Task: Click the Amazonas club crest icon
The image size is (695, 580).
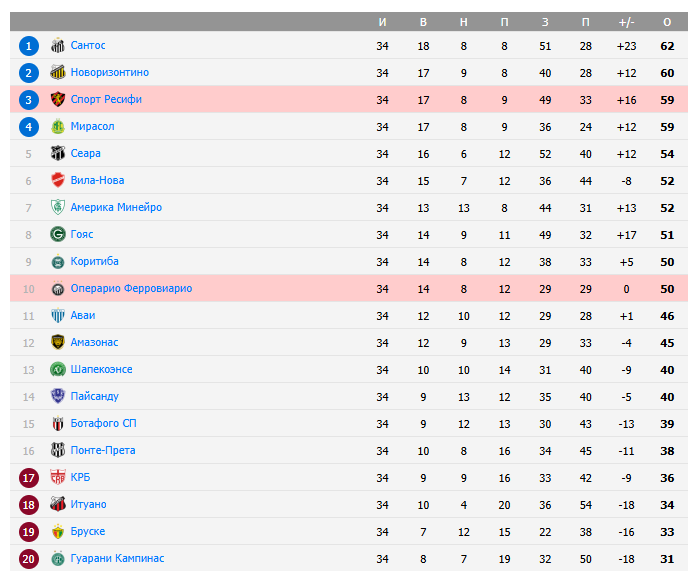Action: pos(57,343)
